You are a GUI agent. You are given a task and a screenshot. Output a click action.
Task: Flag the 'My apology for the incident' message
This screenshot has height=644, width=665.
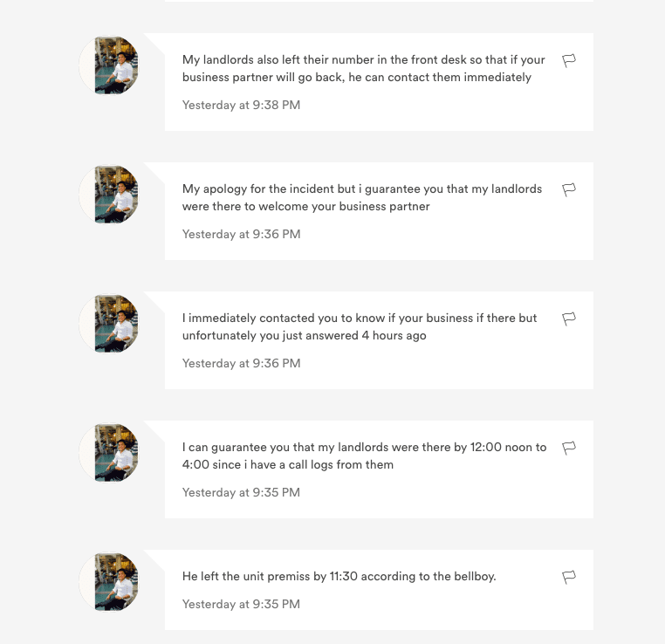(569, 190)
